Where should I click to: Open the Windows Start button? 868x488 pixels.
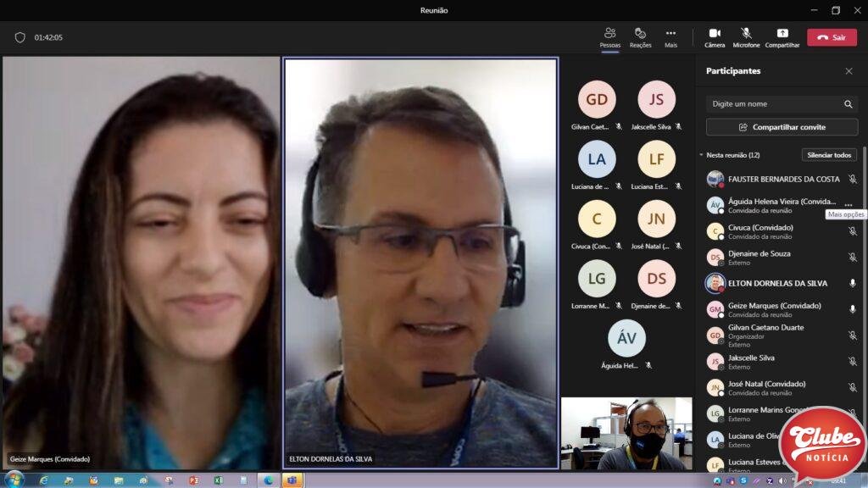point(14,480)
